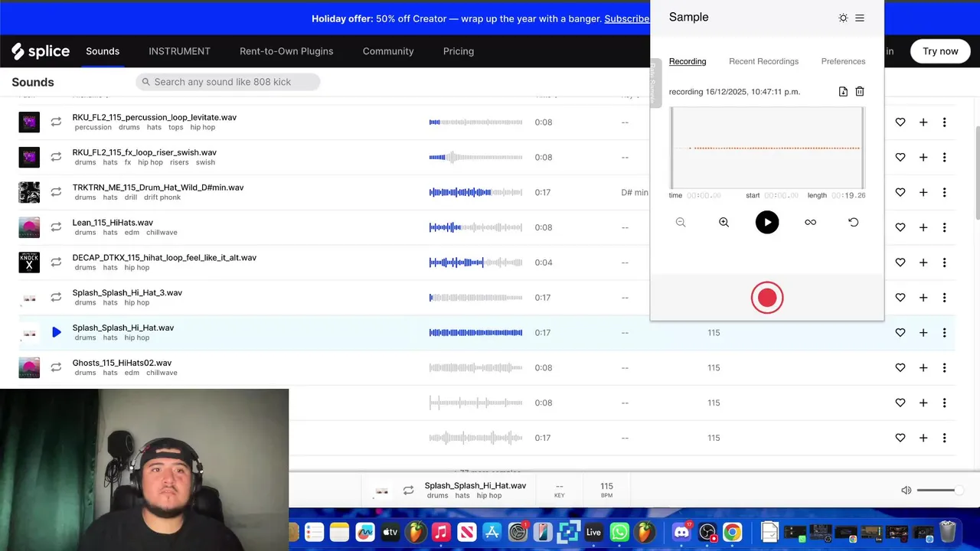The width and height of the screenshot is (980, 551).
Task: Mute audio via the speaker icon
Action: tap(906, 490)
